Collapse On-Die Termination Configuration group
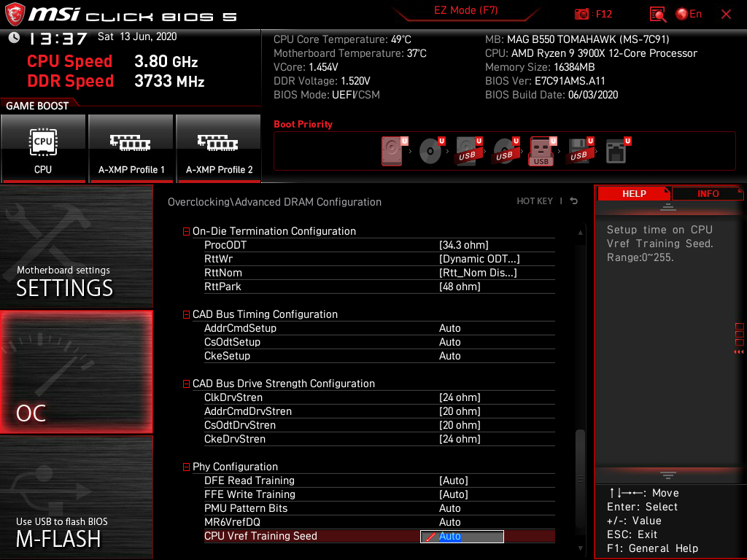The image size is (747, 560). (186, 231)
